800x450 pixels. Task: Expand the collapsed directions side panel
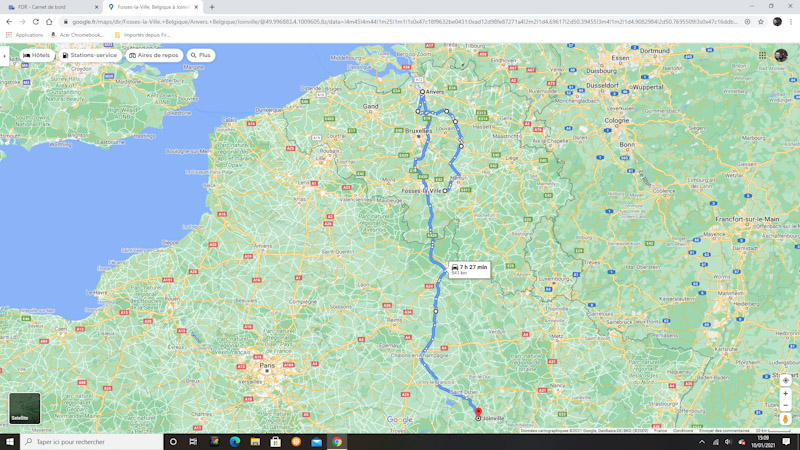pos(5,55)
